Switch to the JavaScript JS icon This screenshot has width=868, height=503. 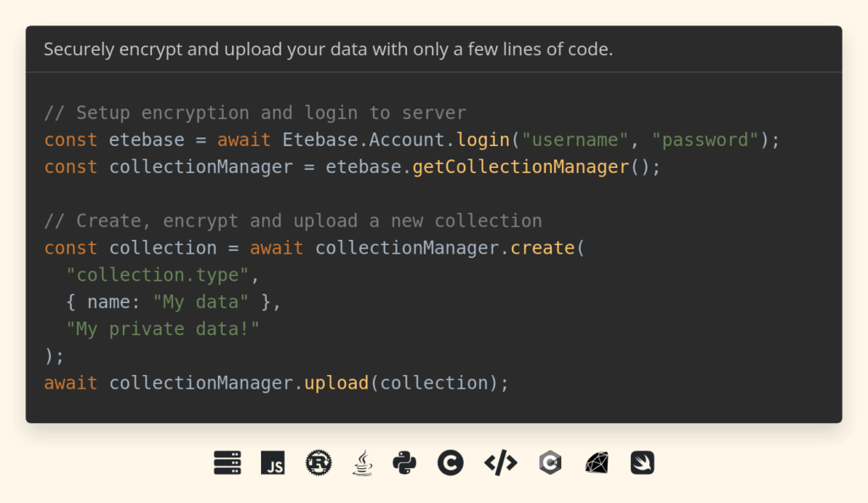273,462
